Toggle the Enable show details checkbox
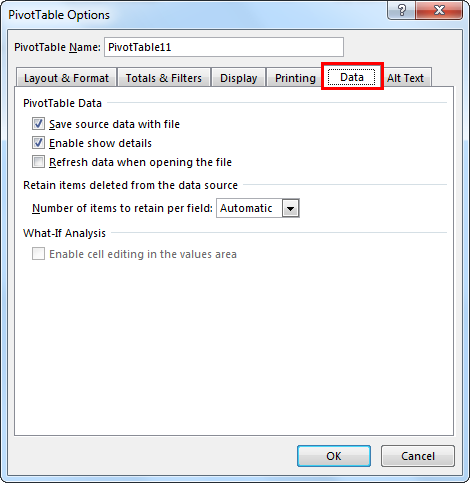This screenshot has height=483, width=470. click(x=38, y=143)
